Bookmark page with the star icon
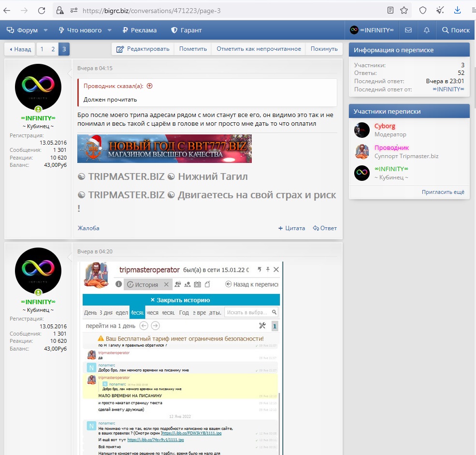 [x=404, y=11]
